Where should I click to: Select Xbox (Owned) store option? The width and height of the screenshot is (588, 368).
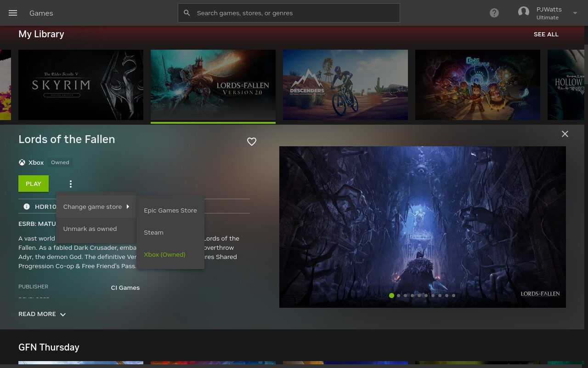coord(170,254)
